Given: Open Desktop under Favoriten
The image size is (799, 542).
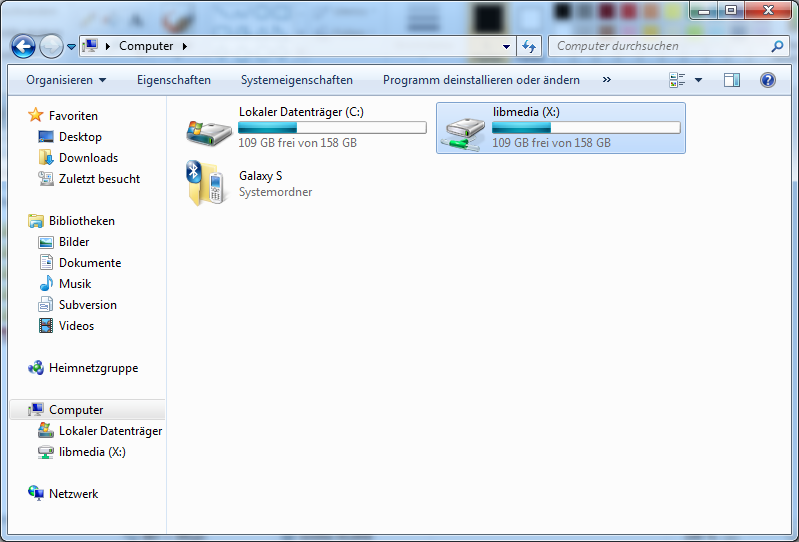Looking at the screenshot, I should [x=80, y=137].
